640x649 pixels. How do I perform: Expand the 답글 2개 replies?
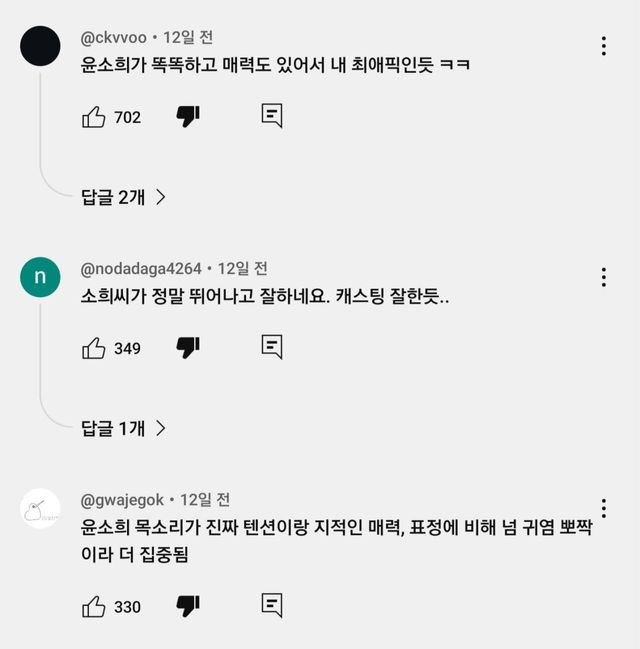pyautogui.click(x=123, y=197)
